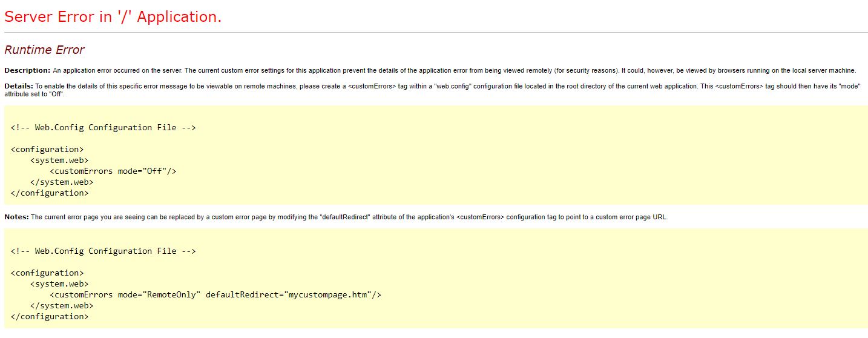868x338 pixels.
Task: Click the bold "Description:" label
Action: (x=27, y=70)
